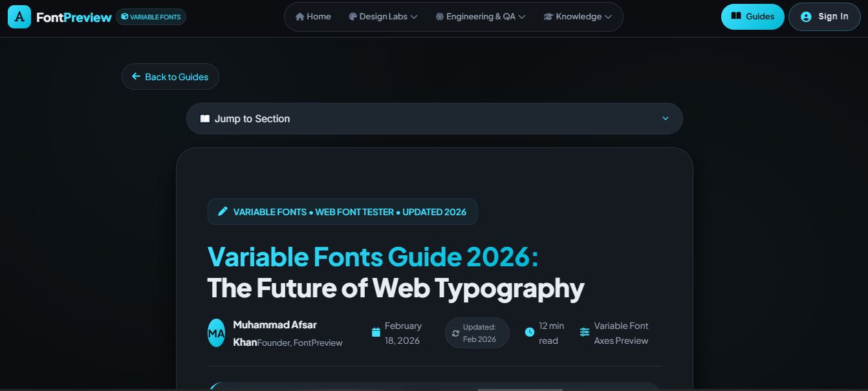Click the refresh icon in the Updated badge
868x391 pixels.
(455, 333)
